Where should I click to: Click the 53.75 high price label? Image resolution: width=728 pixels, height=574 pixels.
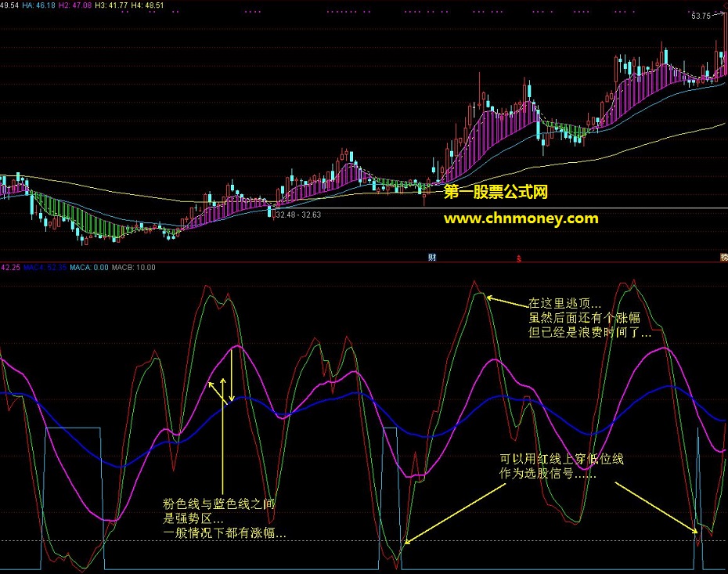[x=701, y=16]
